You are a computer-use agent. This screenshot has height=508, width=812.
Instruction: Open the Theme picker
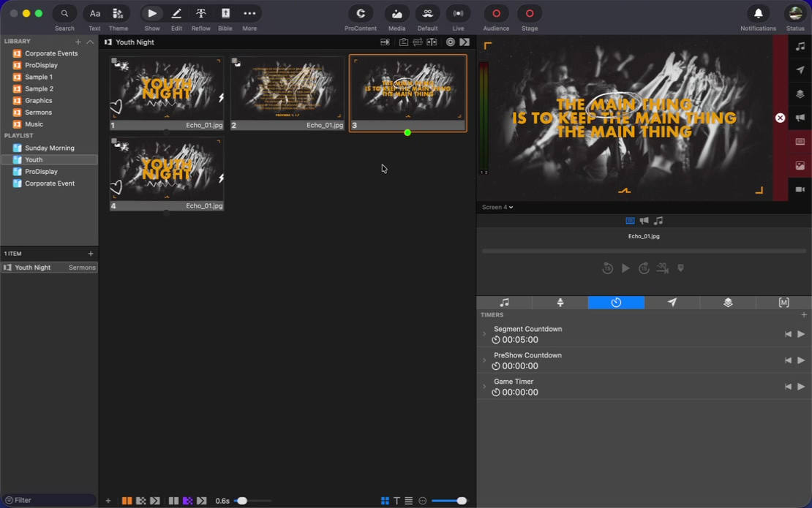[118, 13]
